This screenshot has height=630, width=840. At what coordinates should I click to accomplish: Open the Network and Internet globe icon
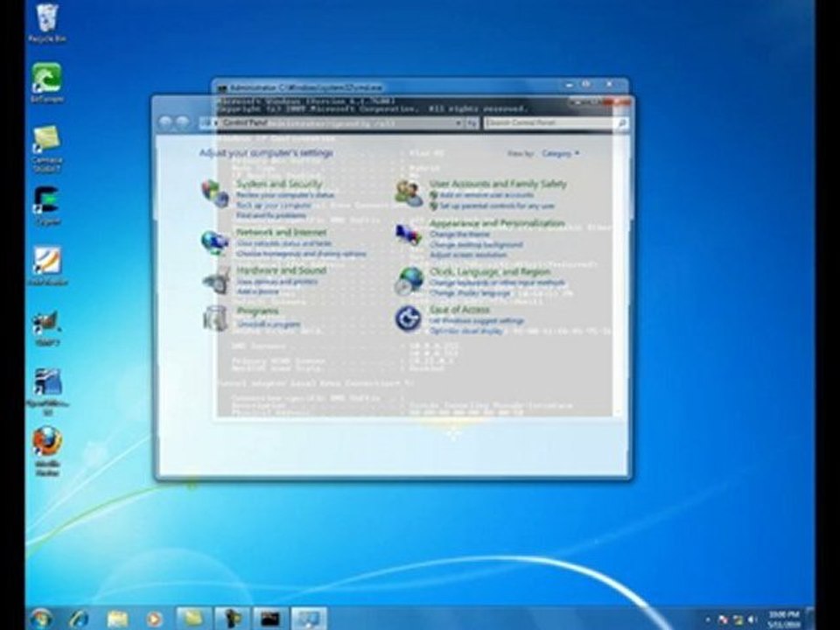click(x=215, y=242)
